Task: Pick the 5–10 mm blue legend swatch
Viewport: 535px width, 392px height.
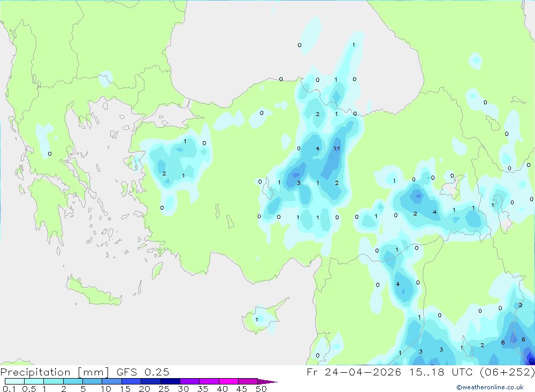Action: pyautogui.click(x=92, y=381)
